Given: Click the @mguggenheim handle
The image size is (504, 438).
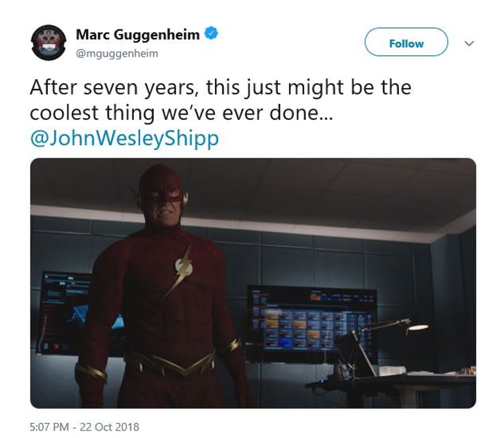Looking at the screenshot, I should 117,54.
